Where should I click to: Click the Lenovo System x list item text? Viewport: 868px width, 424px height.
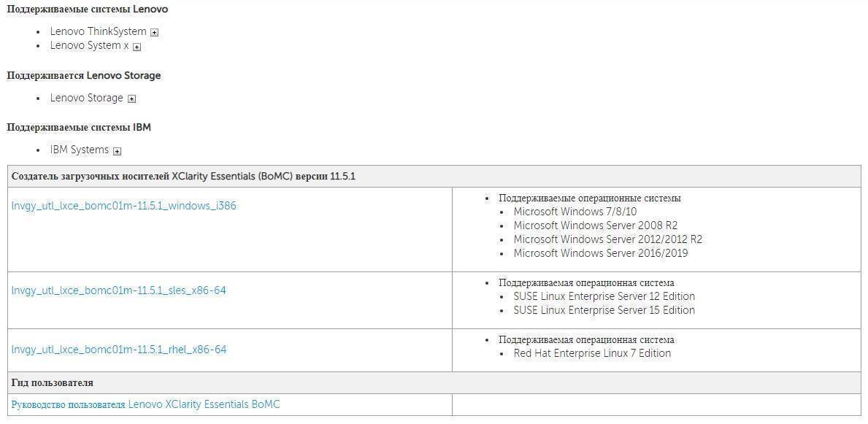pos(89,45)
